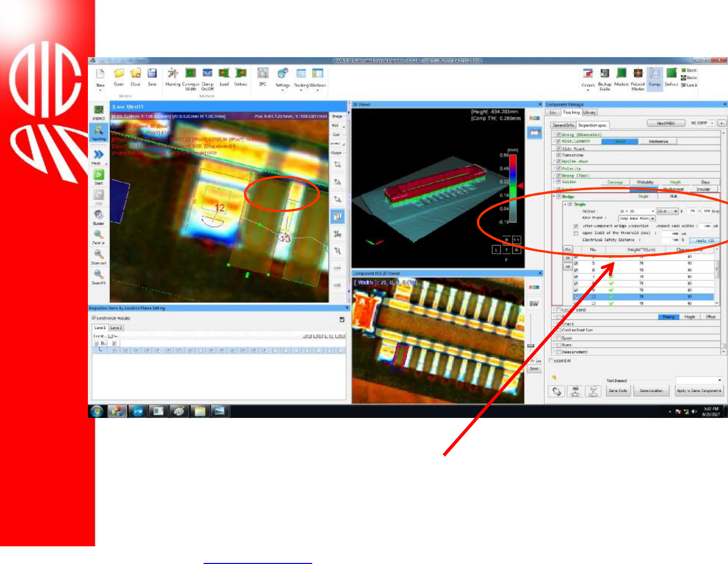Open the bridge channel dropdown beside Method
The image size is (728, 564).
click(x=667, y=211)
